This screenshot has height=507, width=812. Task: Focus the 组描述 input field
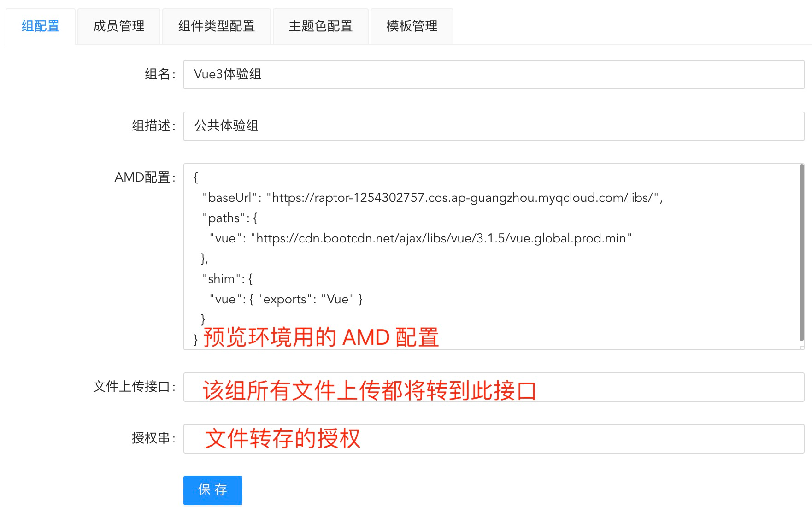[x=494, y=126]
